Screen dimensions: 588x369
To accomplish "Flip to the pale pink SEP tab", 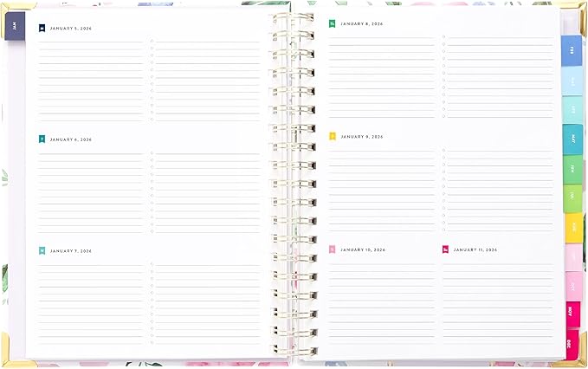I will (x=574, y=257).
